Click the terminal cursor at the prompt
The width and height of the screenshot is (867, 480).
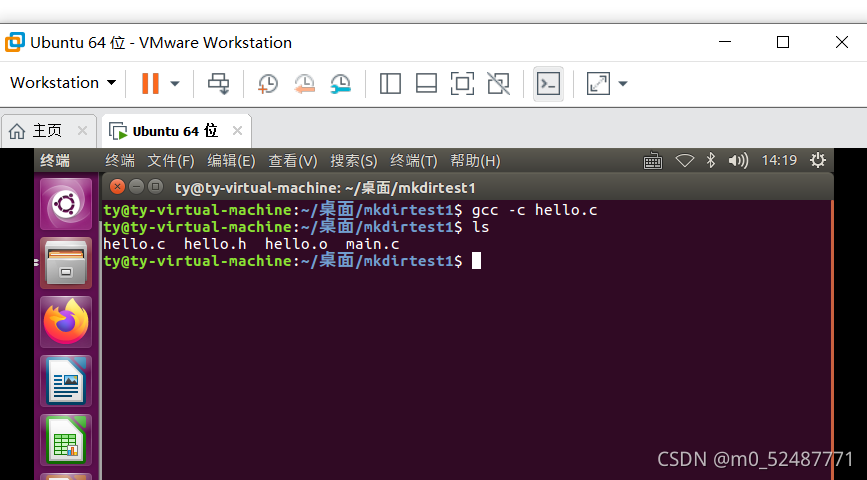[476, 260]
